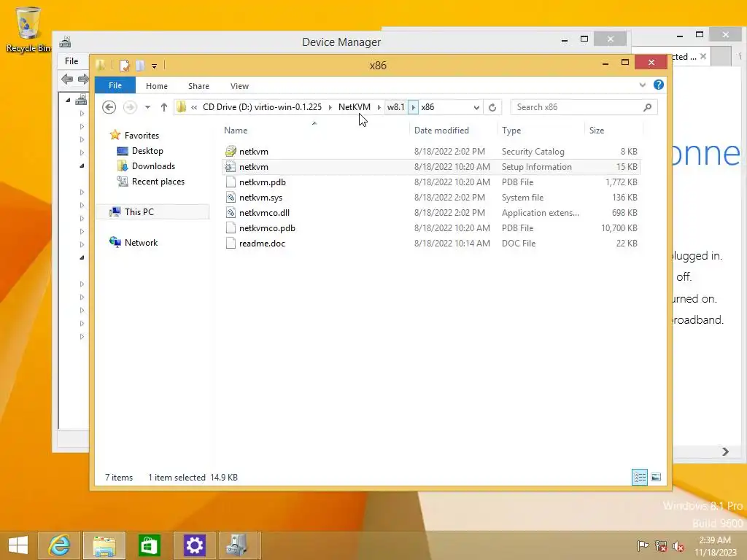Click the muted volume tray icon
The width and height of the screenshot is (747, 560).
(678, 545)
